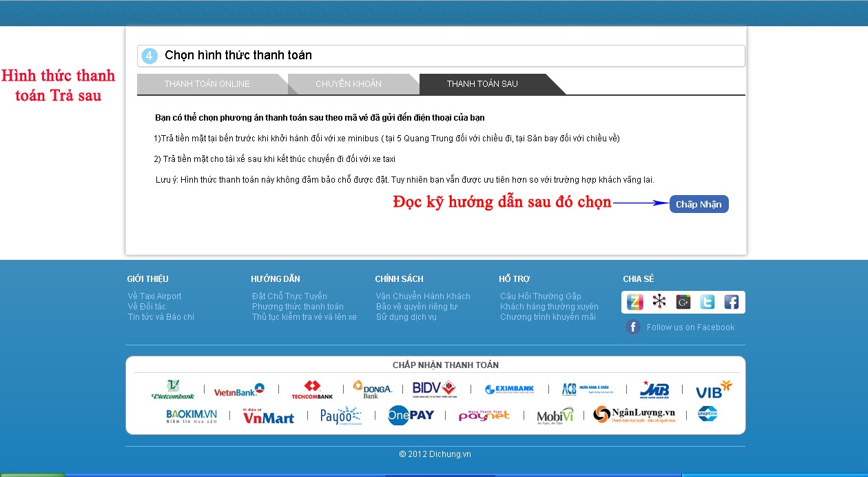Share page using the square Facebook icon
The image size is (868, 477).
point(731,302)
